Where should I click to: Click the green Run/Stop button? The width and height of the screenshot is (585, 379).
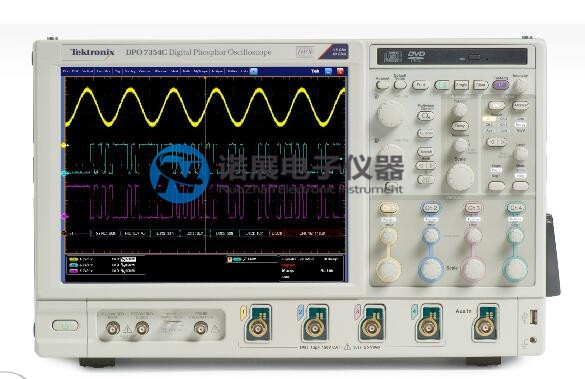[441, 85]
